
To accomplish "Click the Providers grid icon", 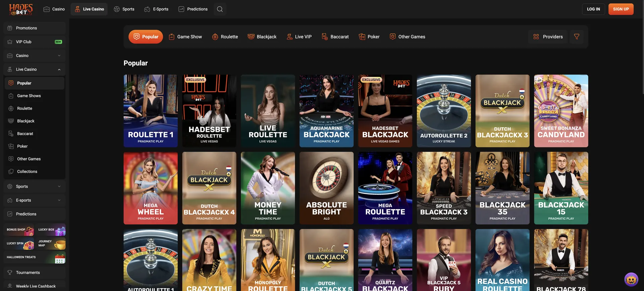I will (536, 37).
